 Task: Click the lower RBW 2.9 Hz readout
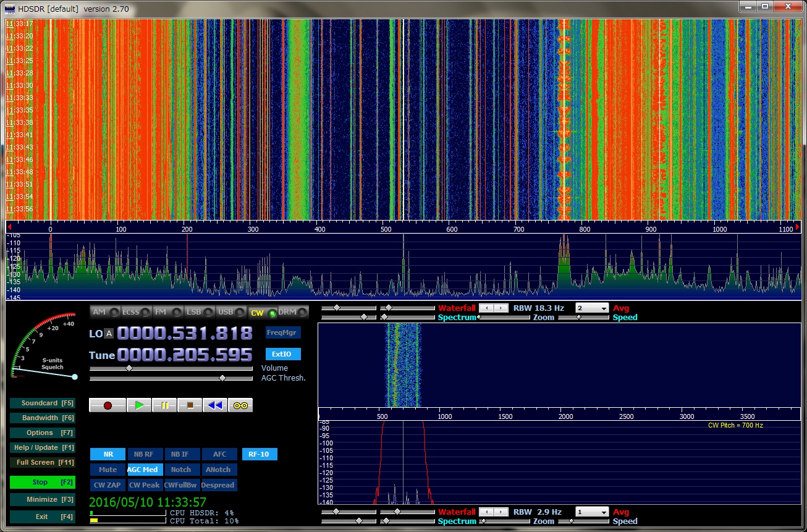tap(538, 512)
